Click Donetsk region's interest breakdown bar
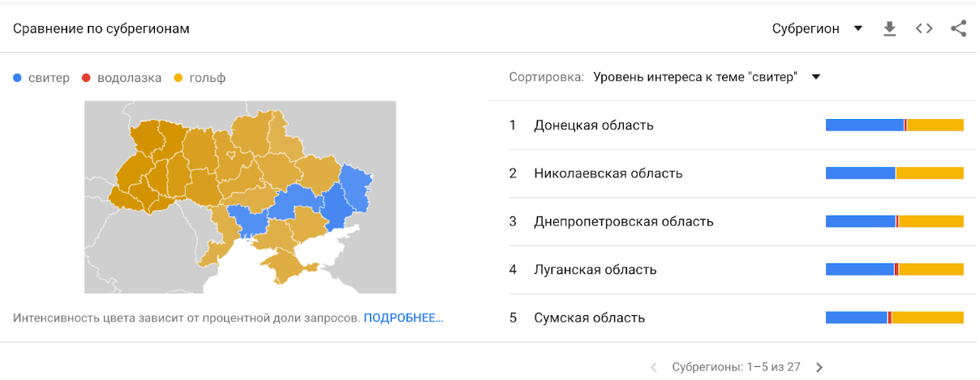This screenshot has width=980, height=380. point(894,125)
